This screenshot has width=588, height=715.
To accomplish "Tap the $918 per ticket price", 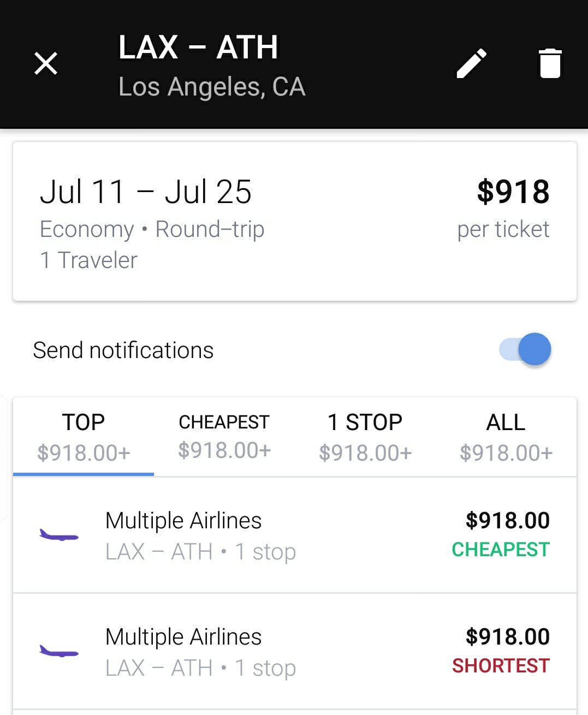I will pyautogui.click(x=513, y=192).
